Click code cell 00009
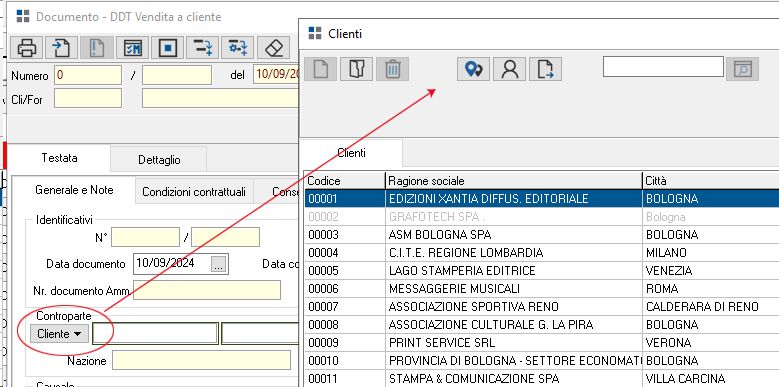The width and height of the screenshot is (779, 387). 345,342
